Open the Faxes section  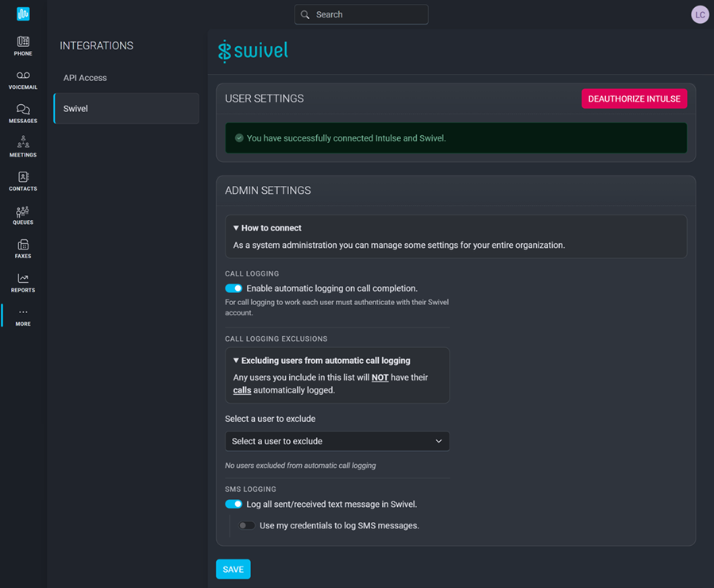[x=23, y=249]
